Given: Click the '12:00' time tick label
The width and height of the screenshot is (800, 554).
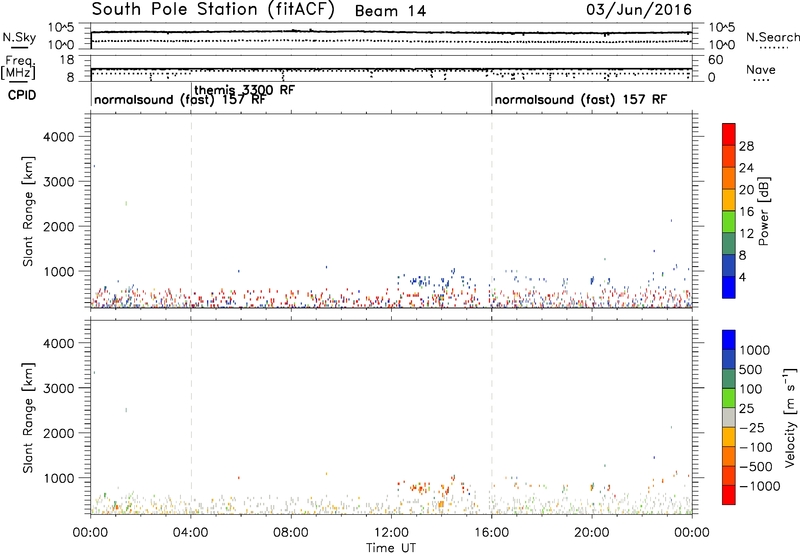Looking at the screenshot, I should (391, 533).
